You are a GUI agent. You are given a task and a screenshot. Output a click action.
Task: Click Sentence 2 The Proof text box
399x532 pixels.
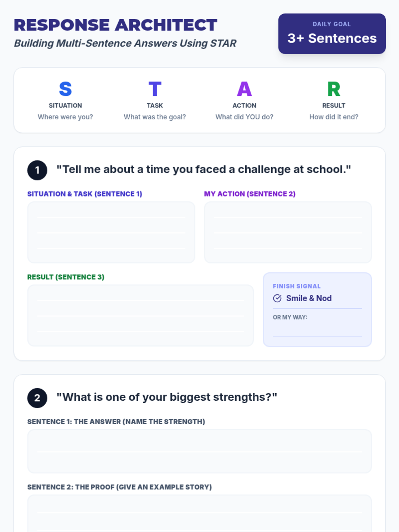coord(199,514)
